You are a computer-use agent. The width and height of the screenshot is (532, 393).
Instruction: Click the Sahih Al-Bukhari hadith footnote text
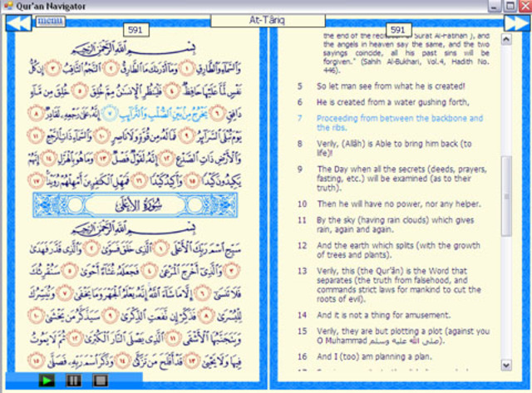406,53
